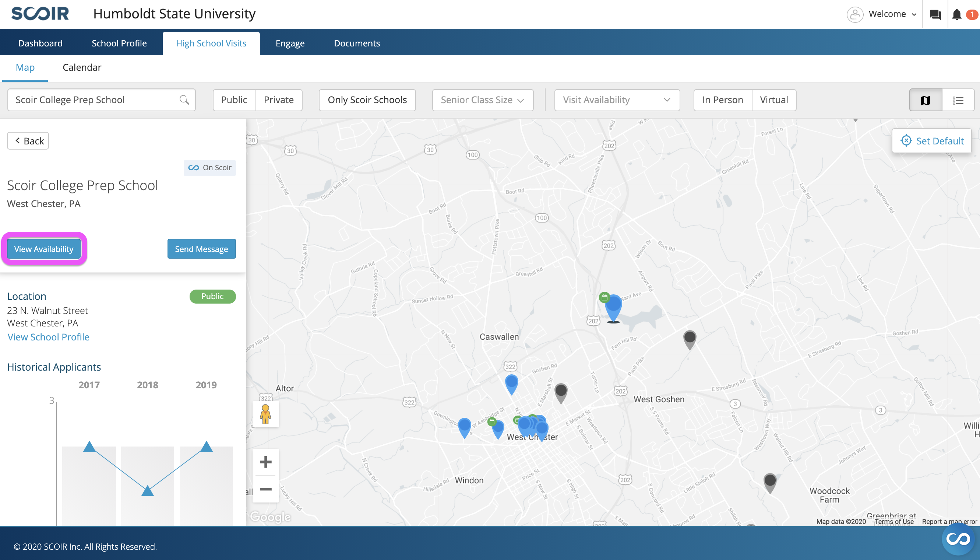Open the chat messages icon
The image size is (980, 560).
click(x=935, y=15)
